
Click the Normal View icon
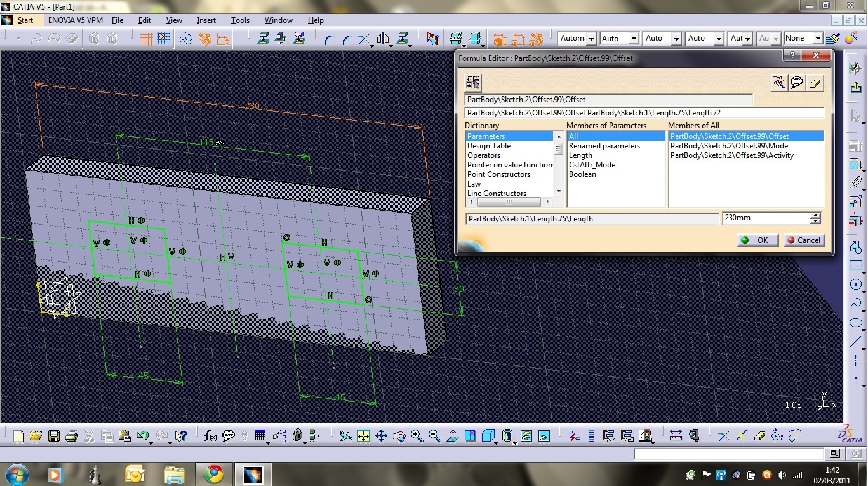click(x=452, y=435)
